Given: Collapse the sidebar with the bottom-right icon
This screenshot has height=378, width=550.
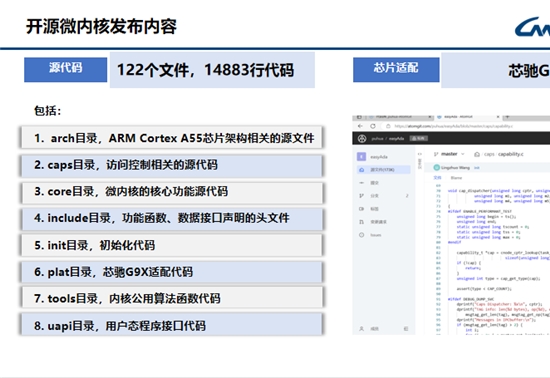Looking at the screenshot, I should coord(406,329).
